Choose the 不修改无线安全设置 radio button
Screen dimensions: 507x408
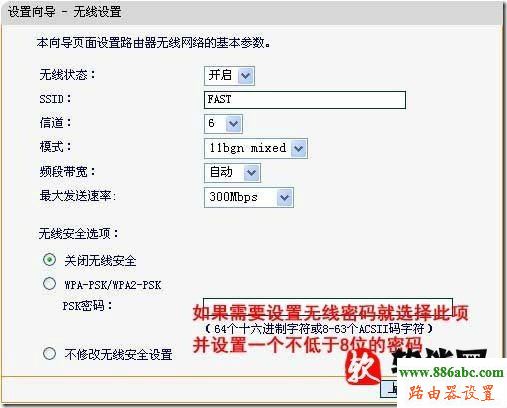pos(49,353)
